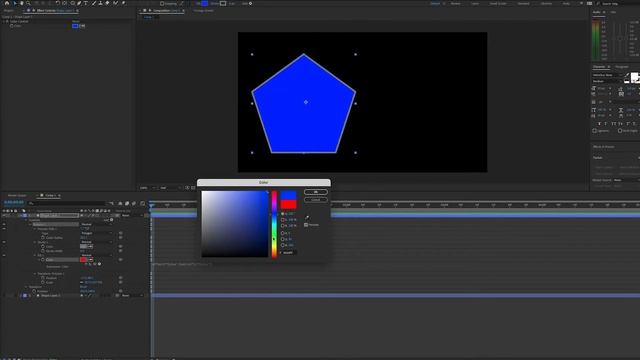The height and width of the screenshot is (360, 640).
Task: Select the Clone Stamp tool
Action: 100,3
